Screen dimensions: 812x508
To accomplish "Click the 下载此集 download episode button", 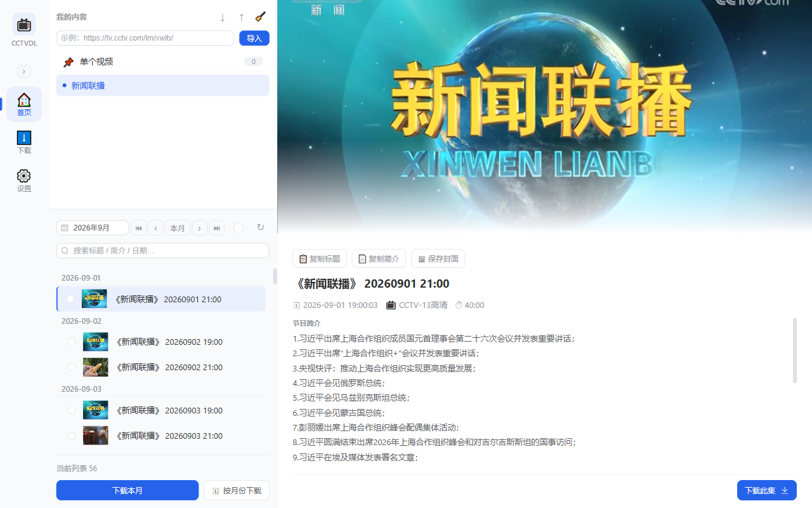I will coord(767,490).
